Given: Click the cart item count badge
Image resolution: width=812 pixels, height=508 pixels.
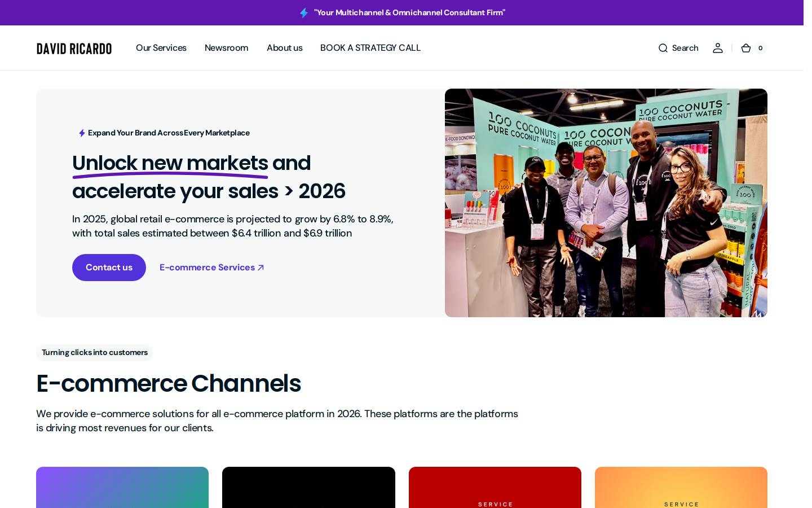Looking at the screenshot, I should tap(761, 48).
